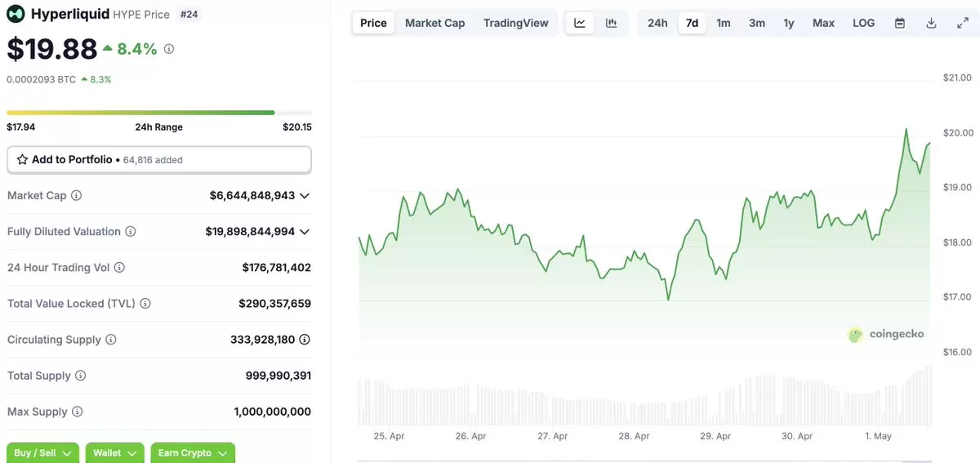
Task: Click the 1. May axis label
Action: click(x=878, y=436)
